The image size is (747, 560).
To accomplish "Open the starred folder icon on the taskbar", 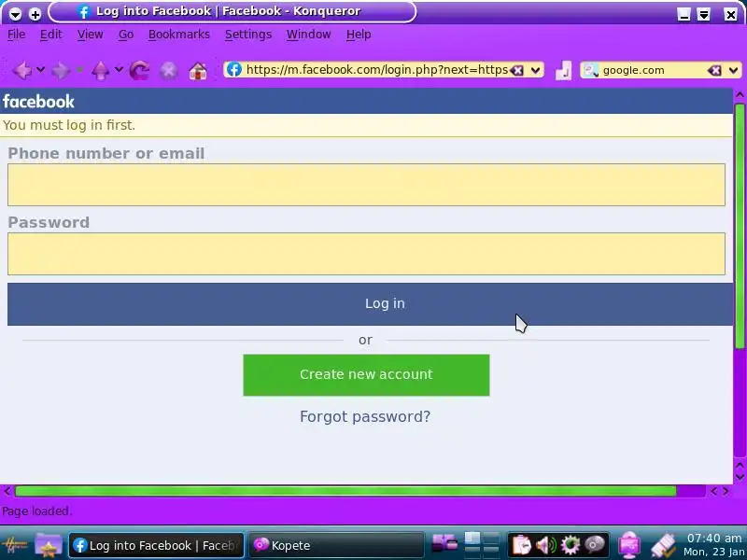I will tap(49, 545).
